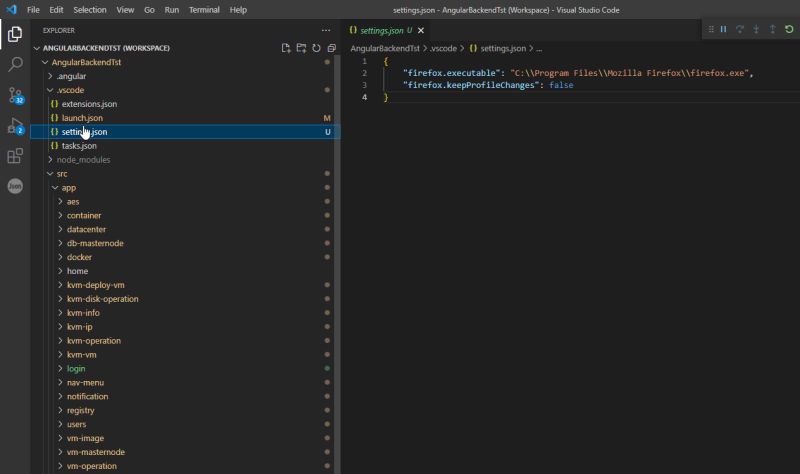Expand the login folder
This screenshot has width=800, height=474.
pos(60,368)
